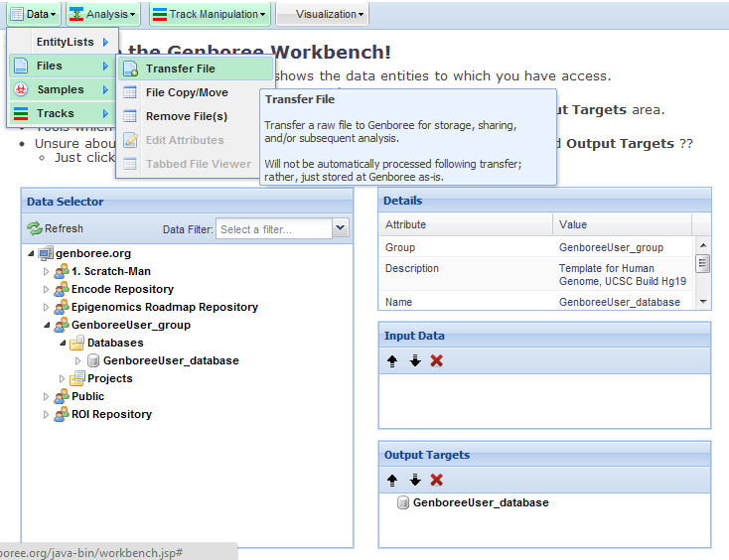
Task: Open the Data Filter dropdown arrow
Action: (x=341, y=229)
